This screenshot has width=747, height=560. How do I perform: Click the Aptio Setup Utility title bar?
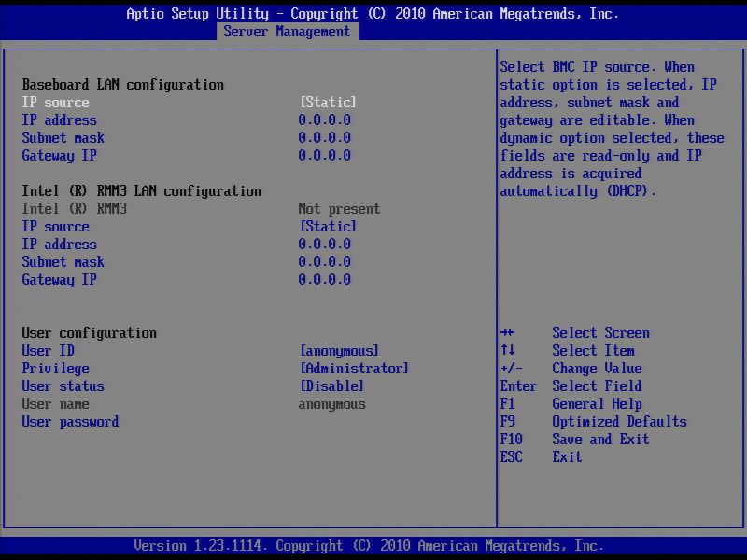(373, 13)
